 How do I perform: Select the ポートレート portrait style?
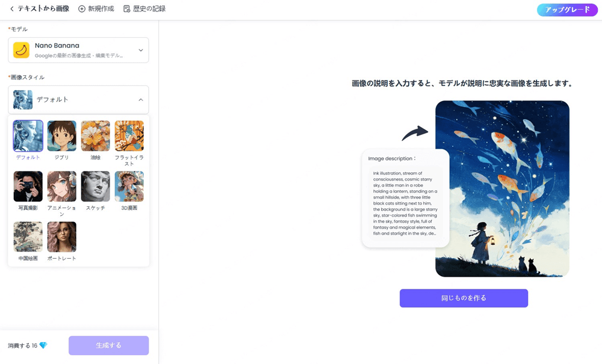click(62, 236)
